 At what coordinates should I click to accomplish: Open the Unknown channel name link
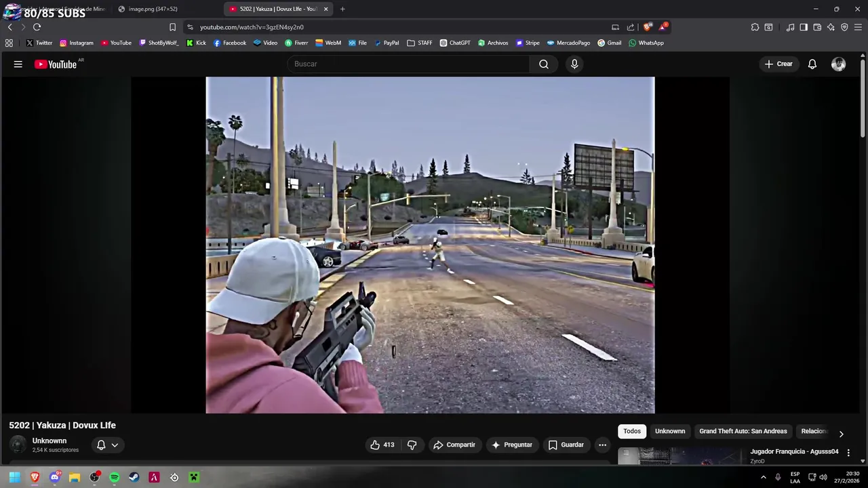[x=50, y=441]
